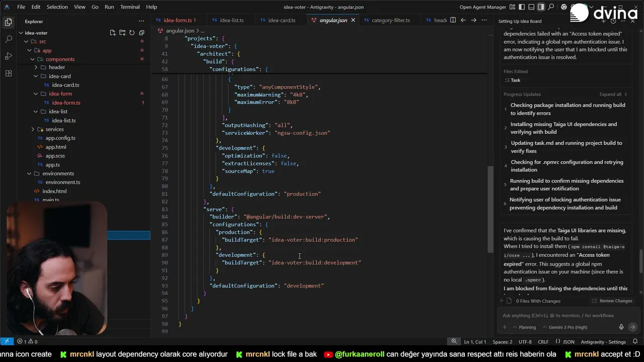Open the Planning mode dropdown
Viewport: 644px width, 362px height.
pos(524,327)
